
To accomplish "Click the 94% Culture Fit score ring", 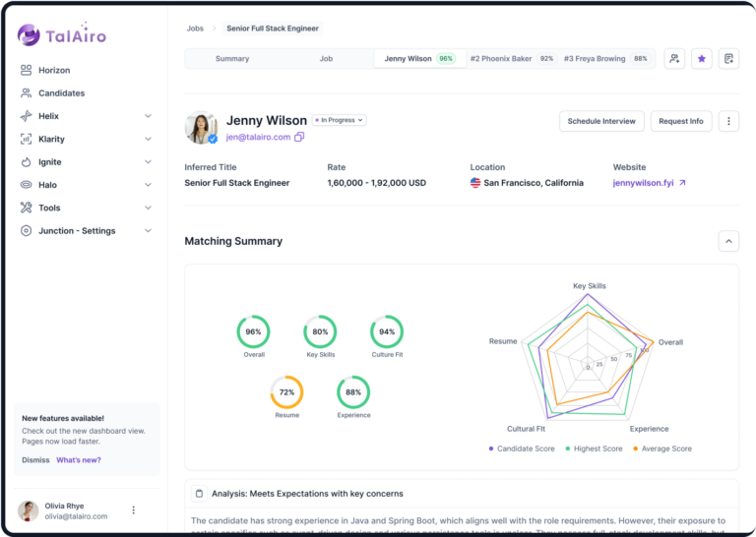I will tap(387, 331).
